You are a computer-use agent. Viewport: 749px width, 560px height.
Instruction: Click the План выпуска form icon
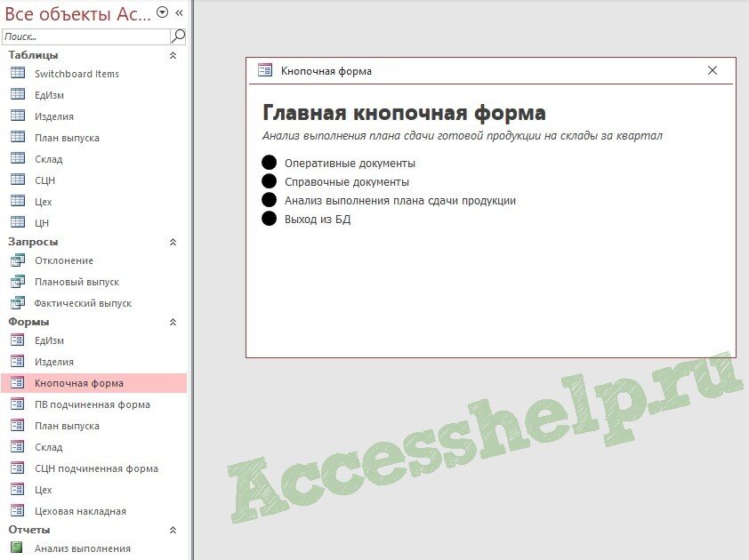tap(18, 425)
